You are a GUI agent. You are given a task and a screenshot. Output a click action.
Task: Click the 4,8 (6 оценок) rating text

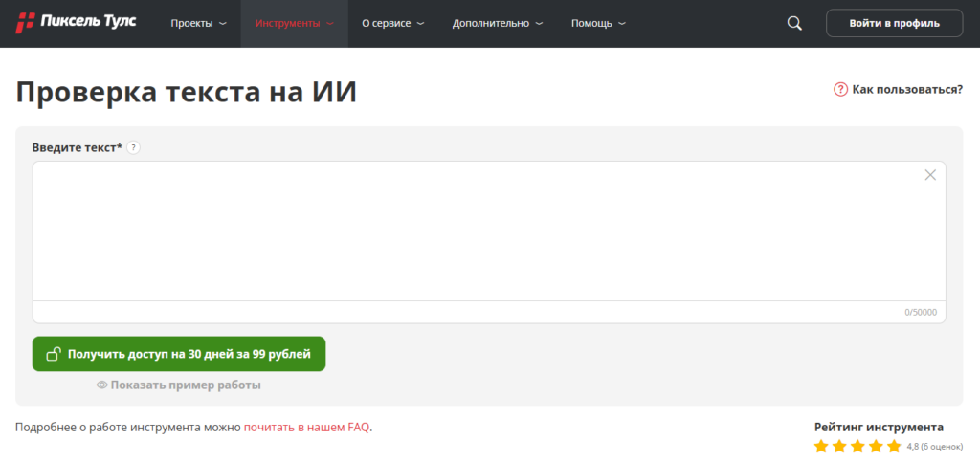[936, 447]
